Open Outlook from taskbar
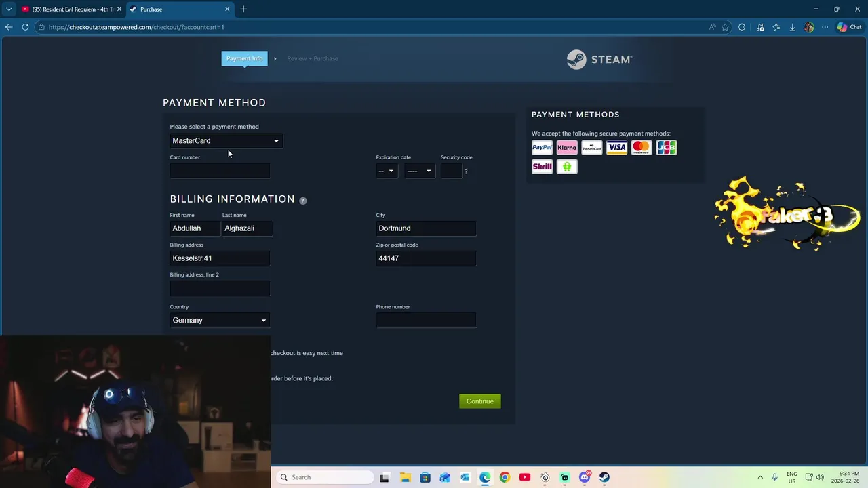The image size is (868, 488). click(465, 477)
